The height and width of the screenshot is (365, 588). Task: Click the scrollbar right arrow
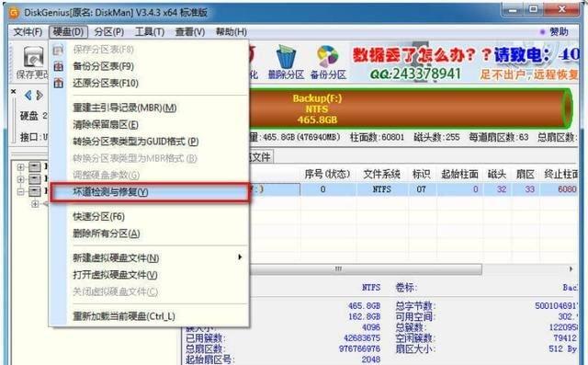tap(571, 269)
